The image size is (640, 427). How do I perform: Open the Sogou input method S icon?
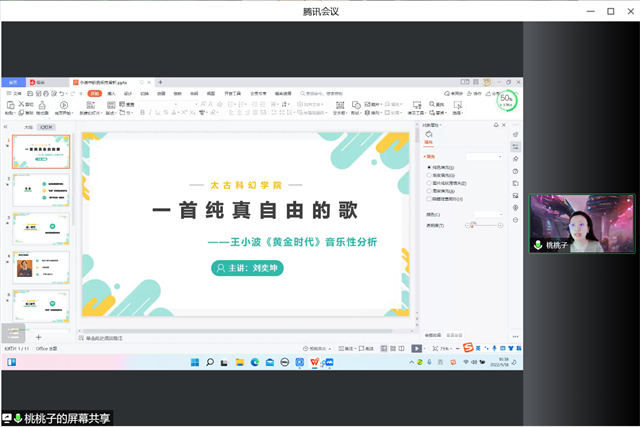click(468, 347)
